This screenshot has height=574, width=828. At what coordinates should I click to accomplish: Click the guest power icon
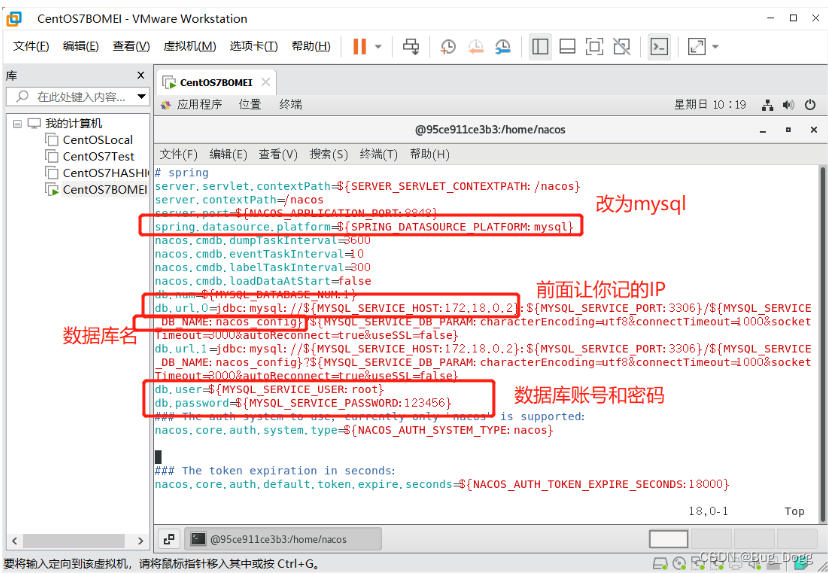click(810, 105)
